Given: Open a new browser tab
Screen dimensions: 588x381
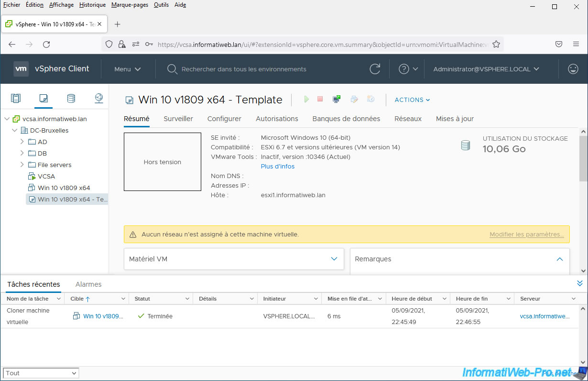Looking at the screenshot, I should click(118, 24).
